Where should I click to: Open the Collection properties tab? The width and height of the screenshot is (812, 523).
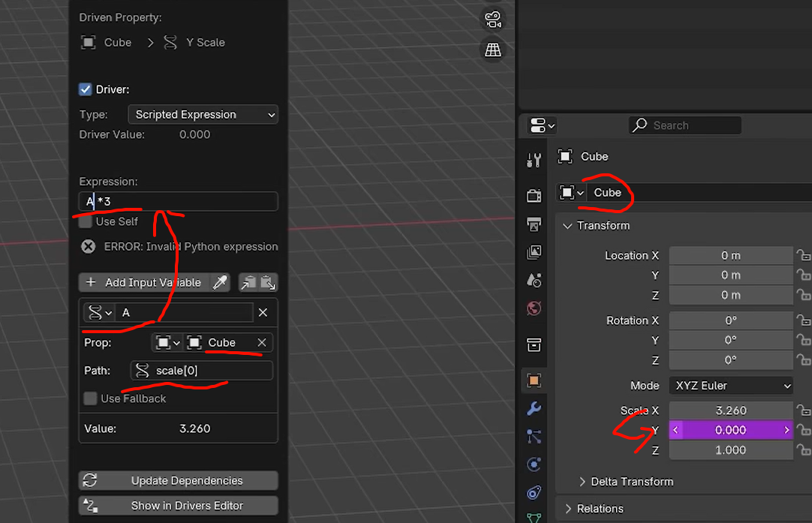534,344
